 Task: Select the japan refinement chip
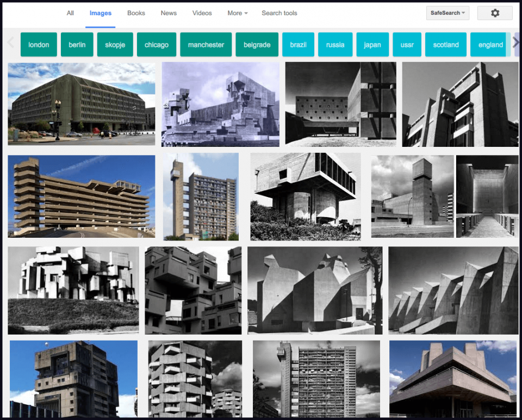click(x=372, y=45)
